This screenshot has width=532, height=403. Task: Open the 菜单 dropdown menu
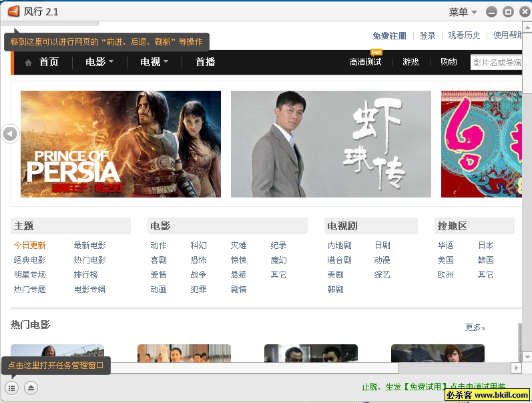463,12
